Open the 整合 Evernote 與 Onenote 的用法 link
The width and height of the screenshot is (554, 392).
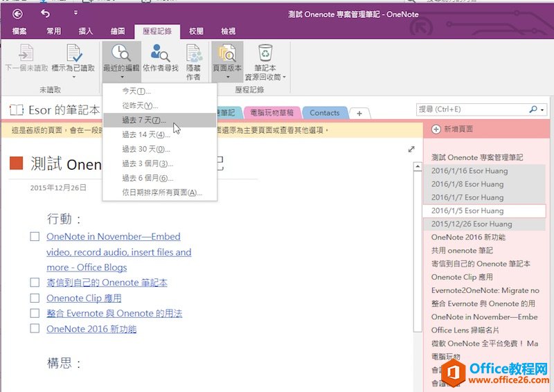pos(114,314)
